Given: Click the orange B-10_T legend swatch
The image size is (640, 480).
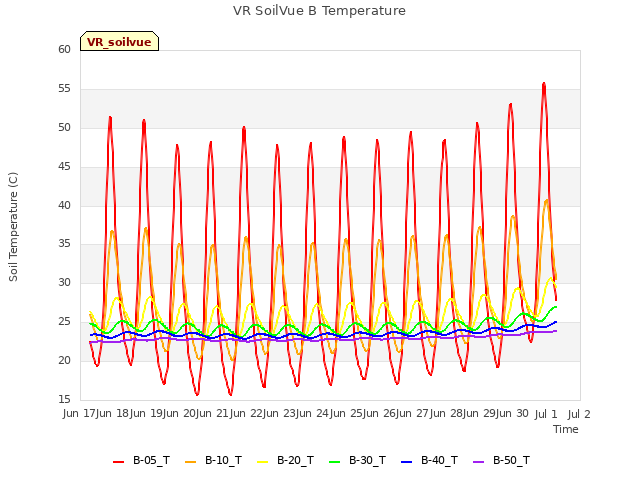Looking at the screenshot, I should coord(191,462).
